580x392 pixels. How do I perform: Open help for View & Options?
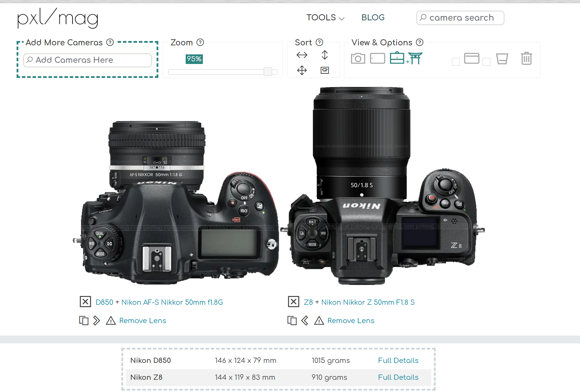pos(419,42)
